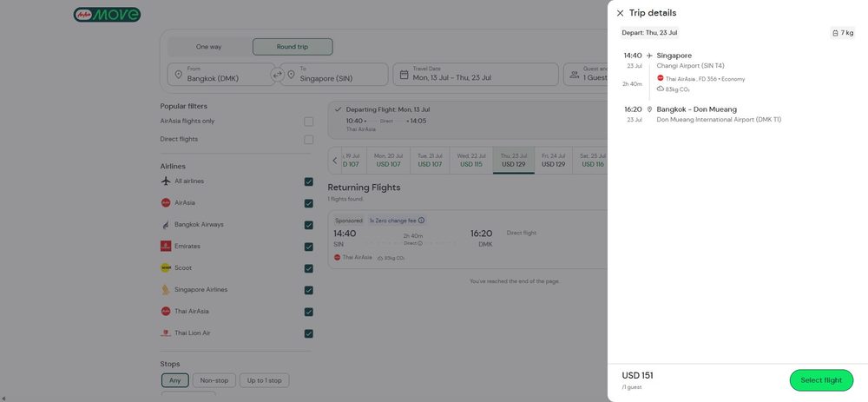The height and width of the screenshot is (402, 868).
Task: Click the From location pin icon
Action: point(178,74)
